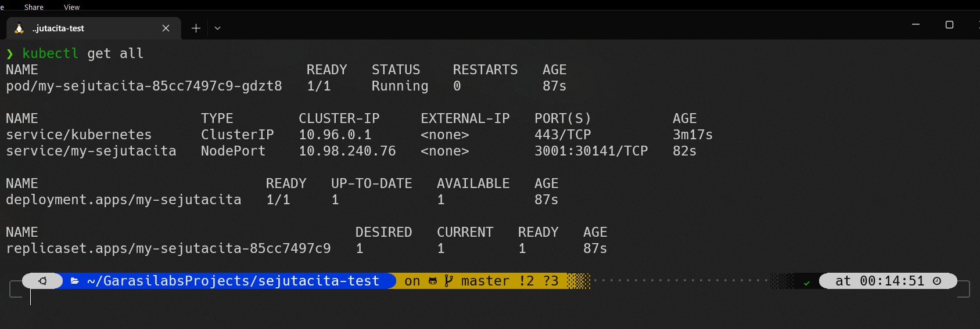Click the service age 3m17s

pyautogui.click(x=692, y=135)
